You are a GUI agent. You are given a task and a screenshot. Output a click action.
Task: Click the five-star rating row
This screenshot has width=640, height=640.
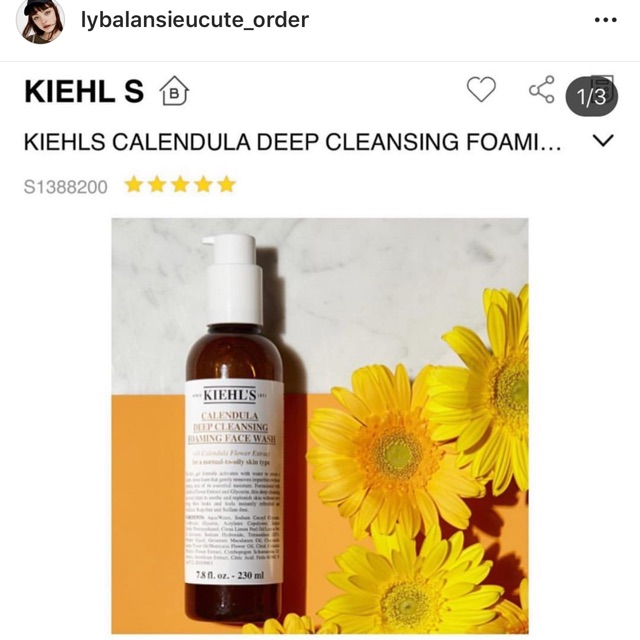click(180, 184)
